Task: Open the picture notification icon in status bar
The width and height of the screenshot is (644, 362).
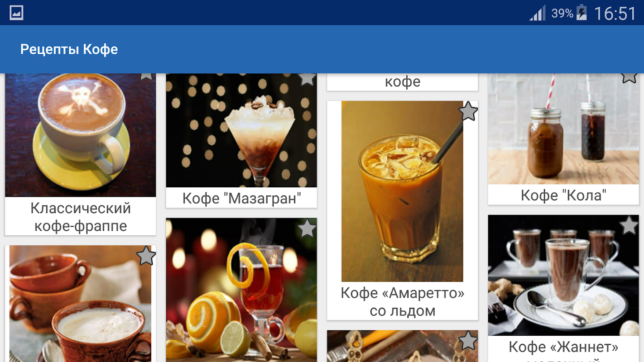Action: (16, 13)
